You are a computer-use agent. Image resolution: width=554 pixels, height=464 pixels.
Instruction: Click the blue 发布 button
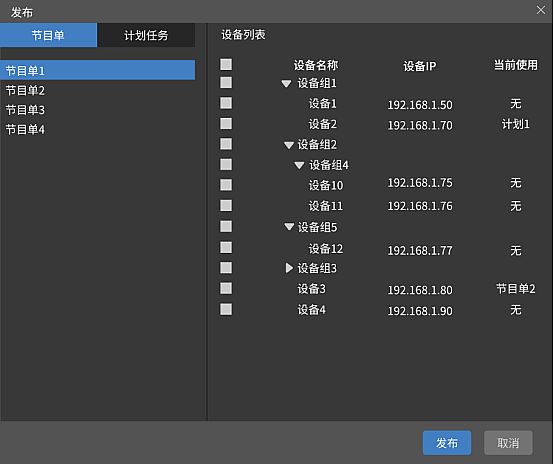point(447,442)
